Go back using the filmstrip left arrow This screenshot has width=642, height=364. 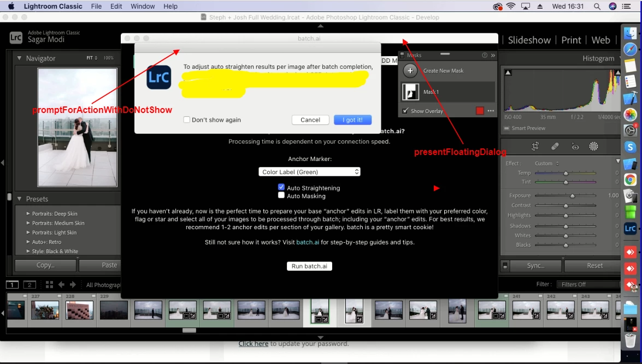point(61,285)
